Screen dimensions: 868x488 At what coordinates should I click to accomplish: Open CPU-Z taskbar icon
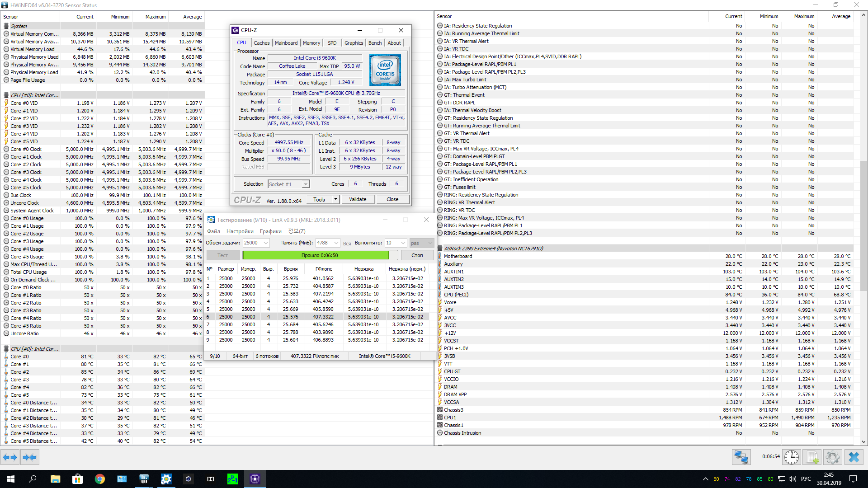(x=255, y=479)
